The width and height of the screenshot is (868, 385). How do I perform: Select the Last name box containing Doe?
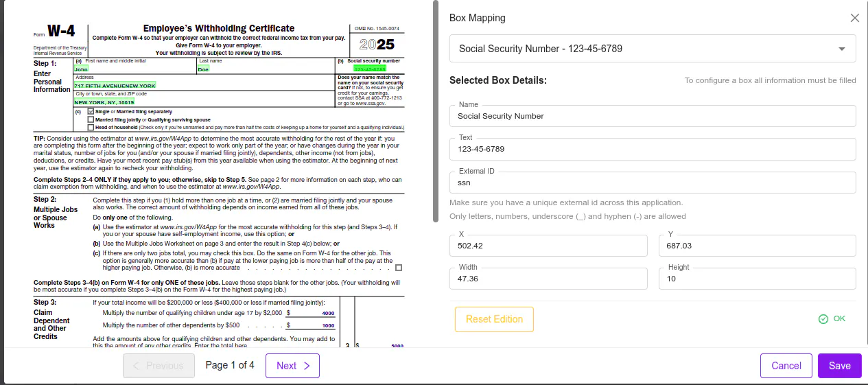coord(203,69)
